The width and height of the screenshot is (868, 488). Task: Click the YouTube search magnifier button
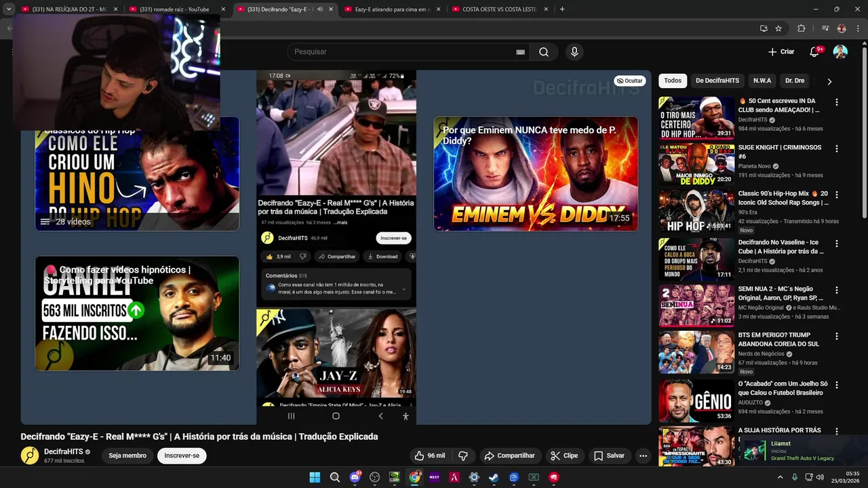(x=544, y=52)
